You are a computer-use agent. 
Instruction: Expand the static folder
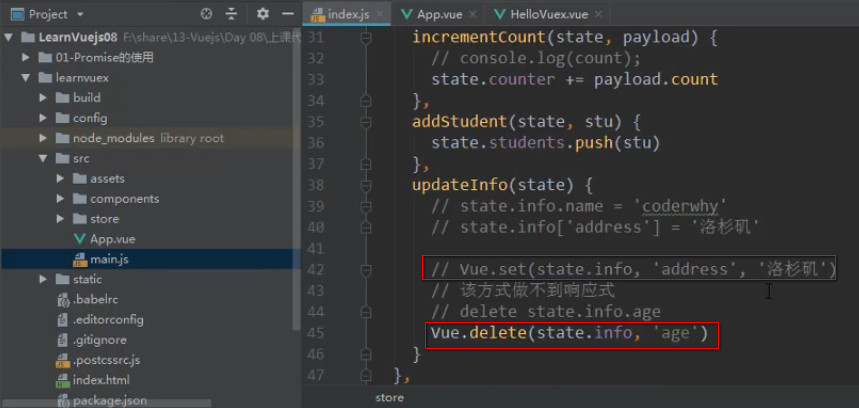[x=43, y=279]
